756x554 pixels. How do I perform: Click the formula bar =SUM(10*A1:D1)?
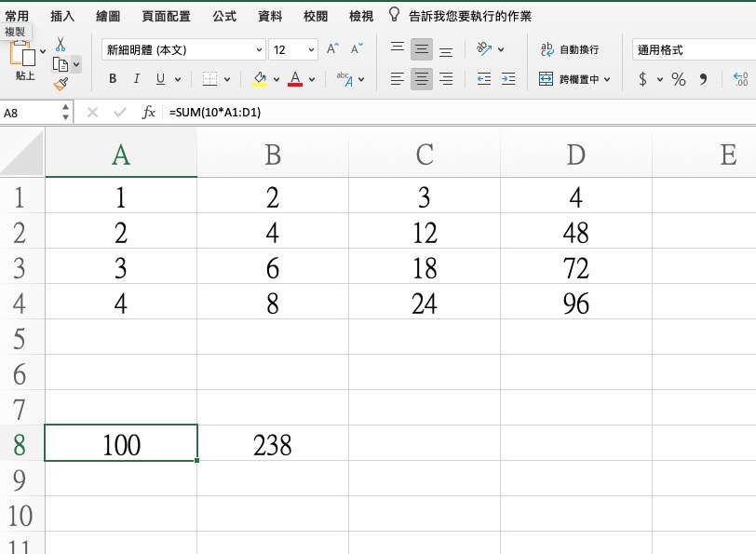tap(461, 113)
